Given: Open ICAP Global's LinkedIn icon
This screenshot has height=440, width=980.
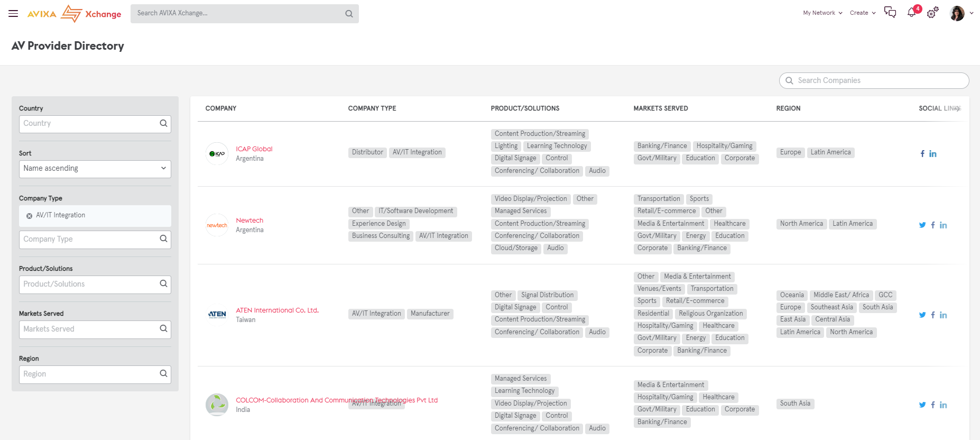Looking at the screenshot, I should [x=933, y=154].
